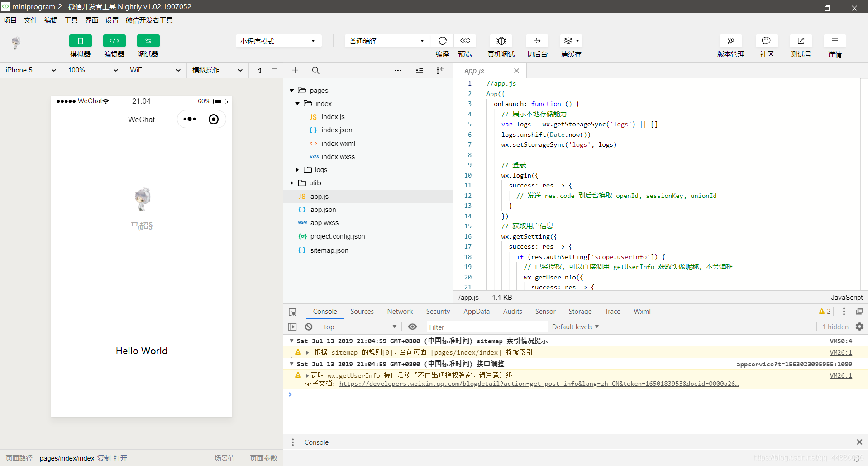Switch to the Wxml tab
Screen dimensions: 868x466
click(642, 312)
